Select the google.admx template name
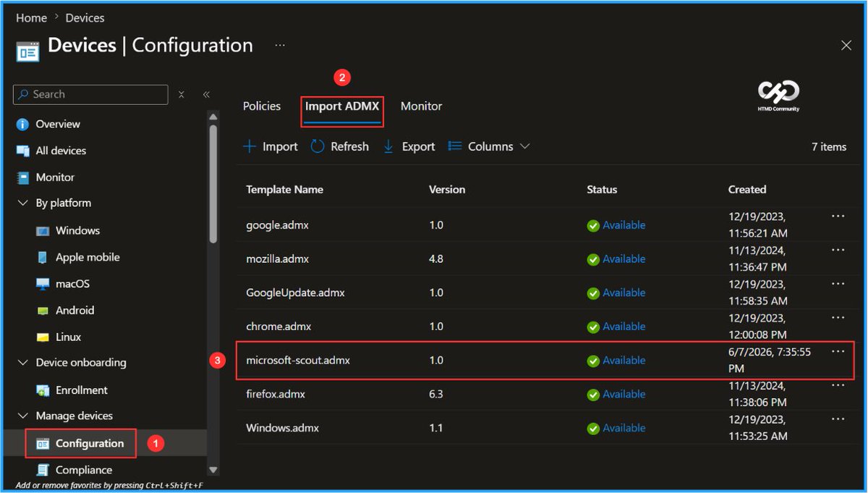868x493 pixels. [277, 225]
